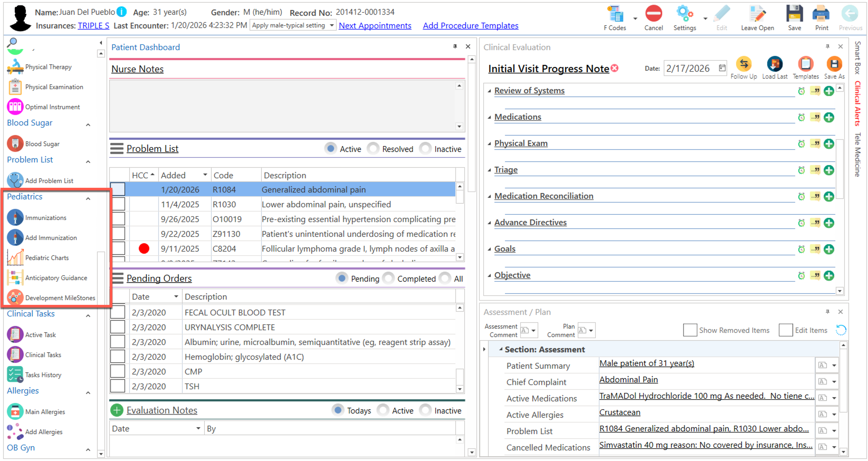
Task: Open Development MileStones from sidebar
Action: (x=60, y=298)
